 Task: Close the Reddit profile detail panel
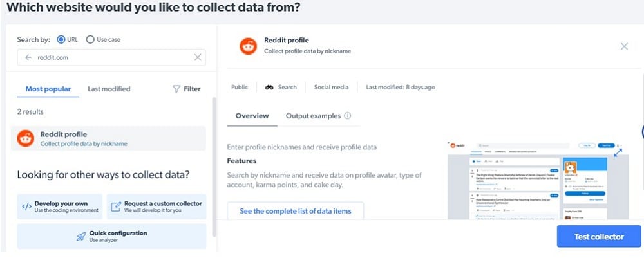pyautogui.click(x=624, y=46)
